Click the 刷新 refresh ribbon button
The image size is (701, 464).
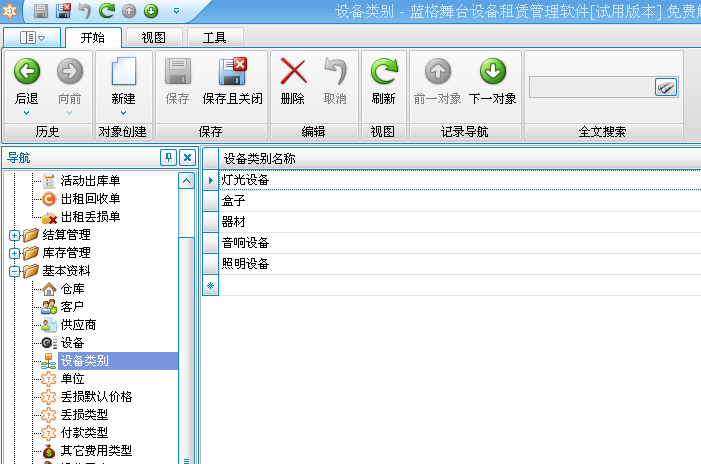384,81
